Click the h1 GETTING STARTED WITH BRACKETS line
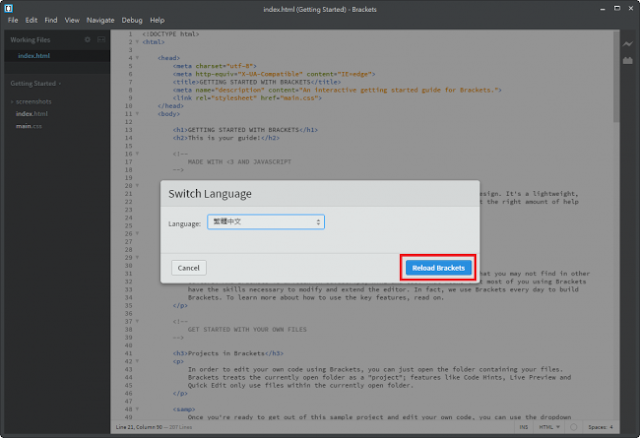Screen dimensions: 640x438 [x=245, y=130]
